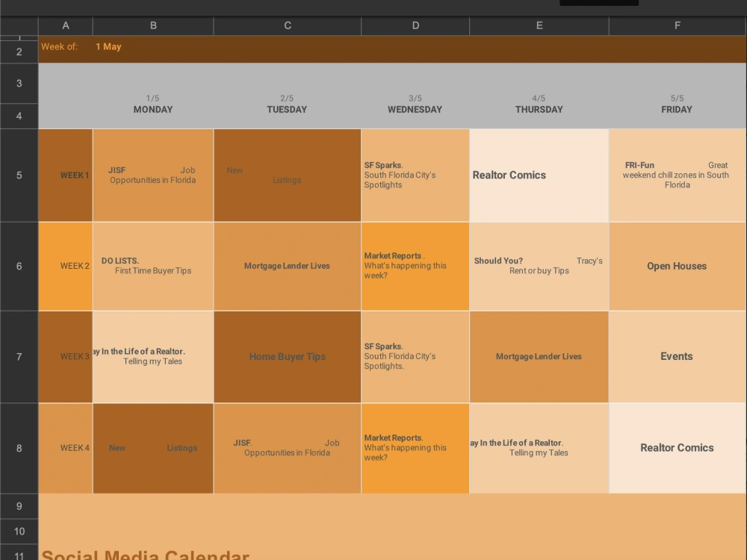The width and height of the screenshot is (747, 560).
Task: Select Week 4 Thursday 'In the Life of a Realtor' cell
Action: [x=539, y=448]
